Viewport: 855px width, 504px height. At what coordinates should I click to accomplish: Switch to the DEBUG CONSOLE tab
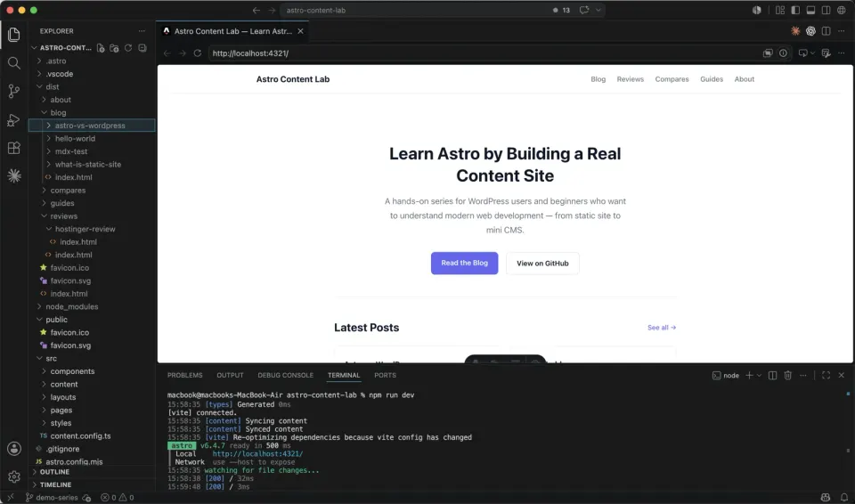click(285, 375)
